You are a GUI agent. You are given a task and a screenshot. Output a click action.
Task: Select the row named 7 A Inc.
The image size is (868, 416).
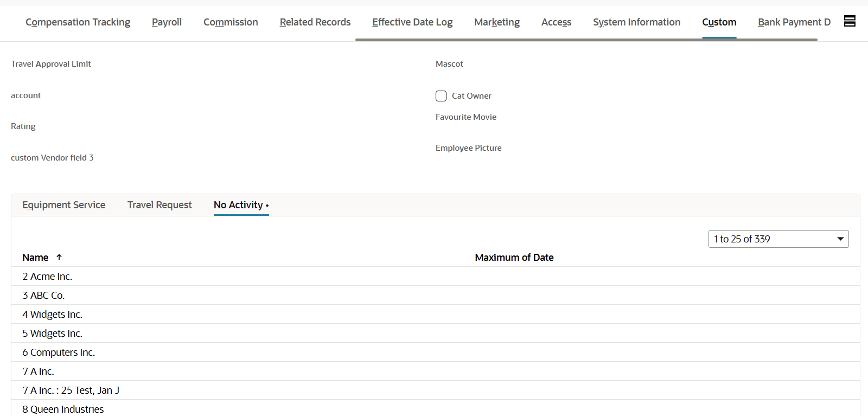[436, 372]
